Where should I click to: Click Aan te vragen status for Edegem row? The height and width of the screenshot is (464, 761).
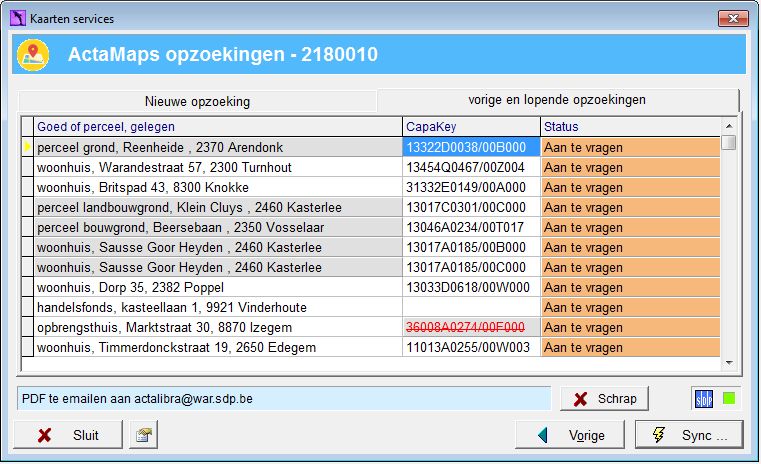pos(630,348)
